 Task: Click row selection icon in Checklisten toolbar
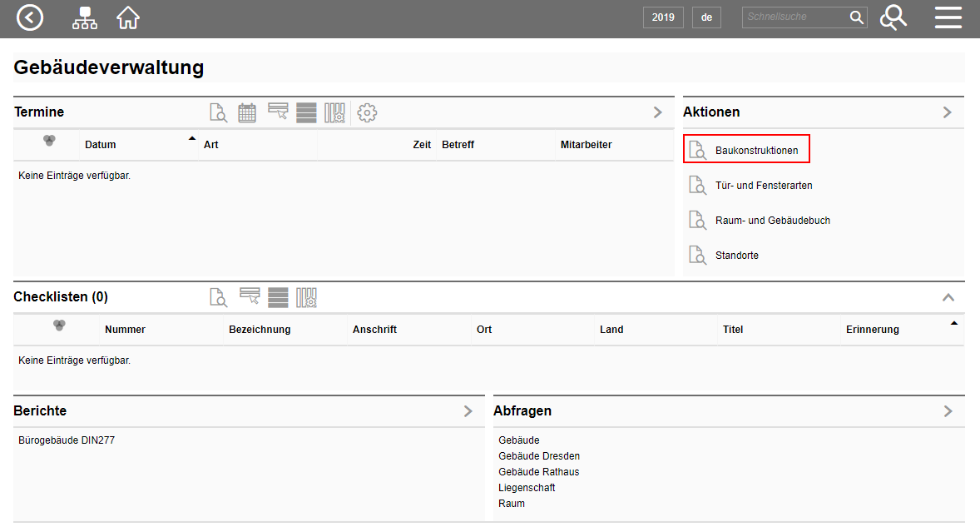click(x=250, y=296)
